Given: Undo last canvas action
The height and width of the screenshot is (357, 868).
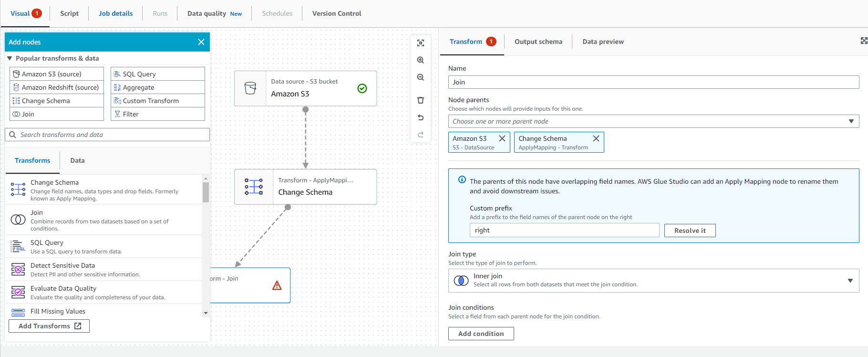Looking at the screenshot, I should pos(421,117).
